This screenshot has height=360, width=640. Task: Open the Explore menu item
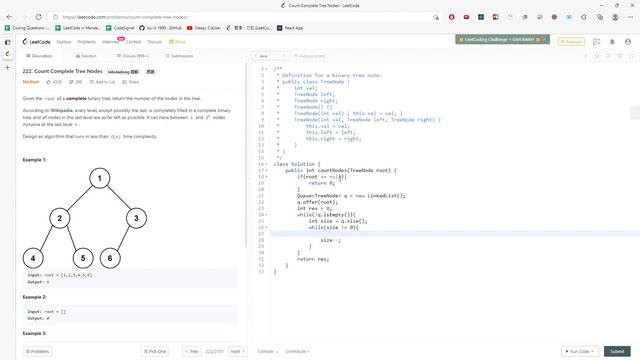(64, 42)
